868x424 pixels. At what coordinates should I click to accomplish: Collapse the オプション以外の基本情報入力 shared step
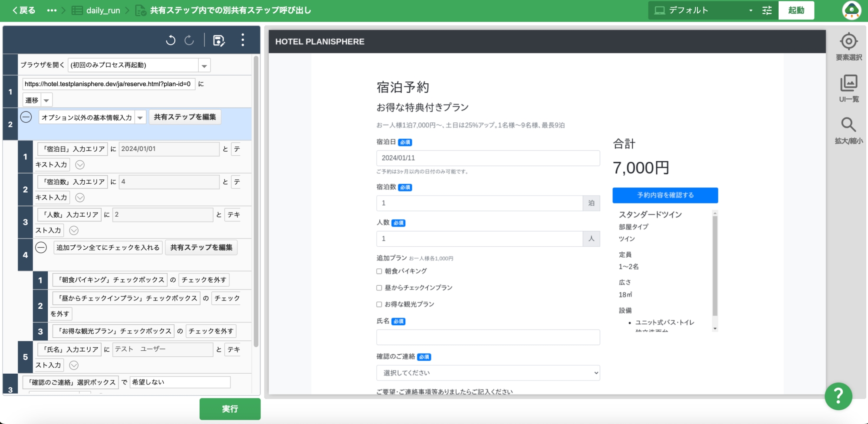(x=26, y=117)
